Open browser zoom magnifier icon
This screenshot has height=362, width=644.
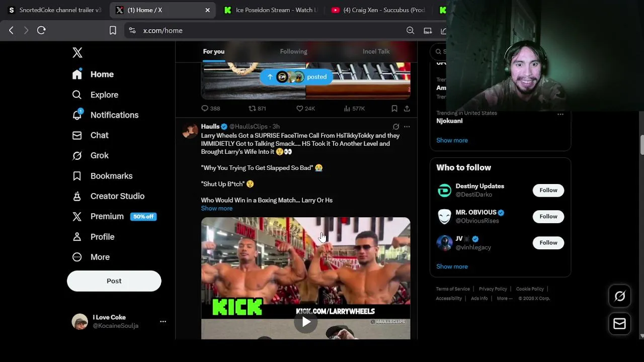[x=411, y=31]
